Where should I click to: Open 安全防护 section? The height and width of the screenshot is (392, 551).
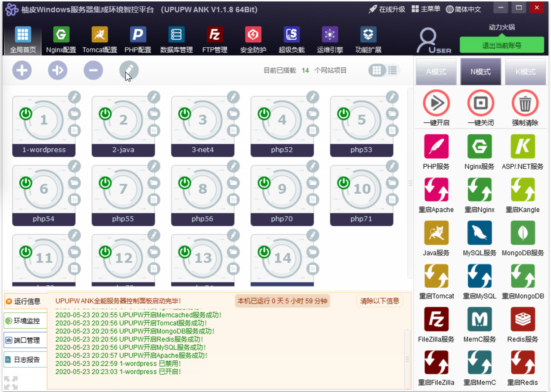(253, 40)
